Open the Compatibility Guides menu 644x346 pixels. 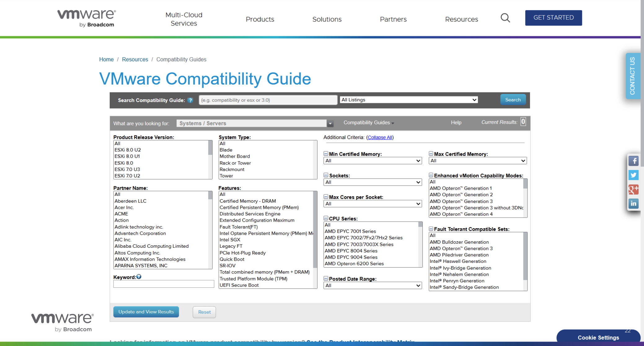pyautogui.click(x=368, y=123)
